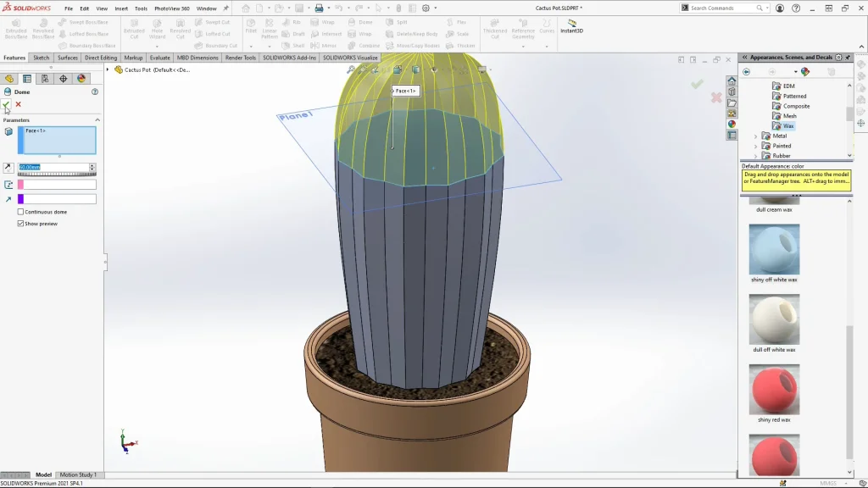The width and height of the screenshot is (868, 488).
Task: Open the Insert menu
Action: (121, 8)
